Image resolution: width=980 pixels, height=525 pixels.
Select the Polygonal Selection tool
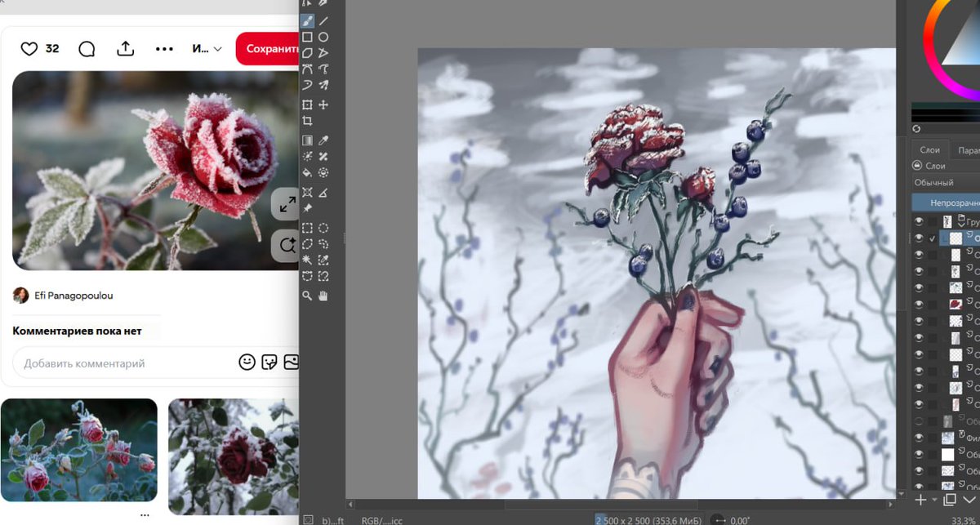307,244
